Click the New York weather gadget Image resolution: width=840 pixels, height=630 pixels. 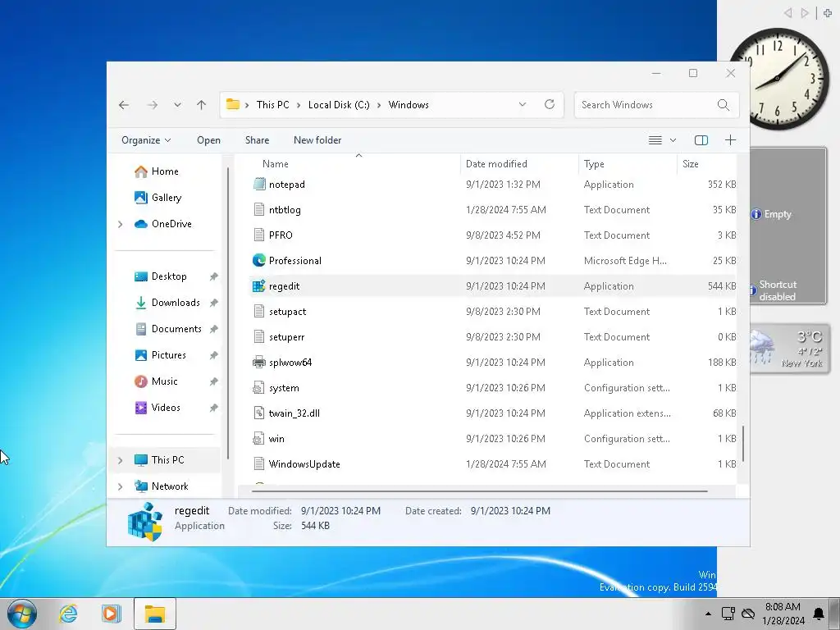788,349
